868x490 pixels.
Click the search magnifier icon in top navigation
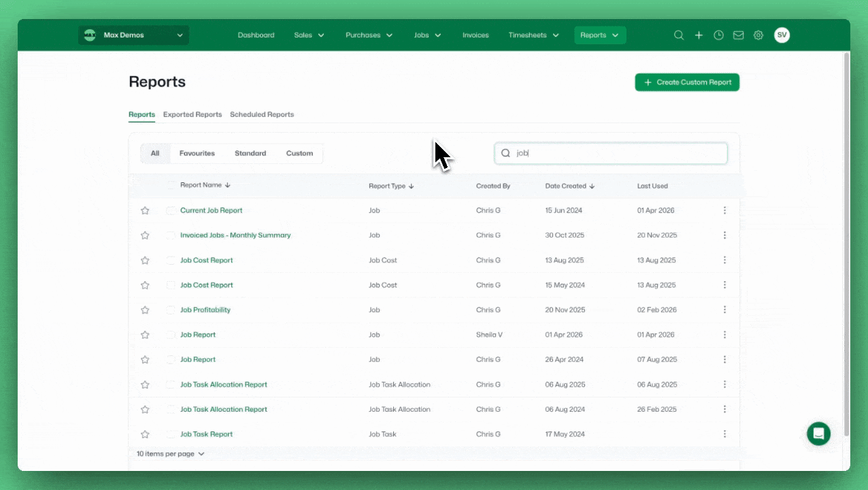(678, 35)
